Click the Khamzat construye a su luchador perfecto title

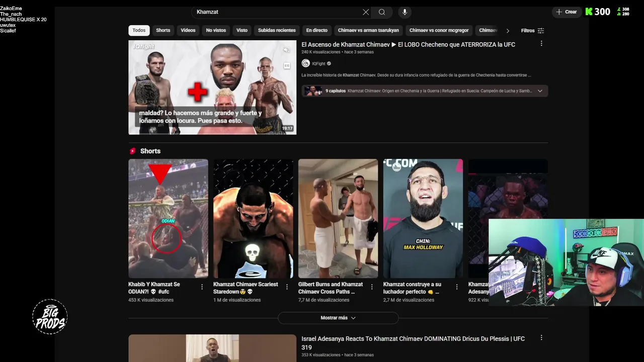(x=412, y=288)
